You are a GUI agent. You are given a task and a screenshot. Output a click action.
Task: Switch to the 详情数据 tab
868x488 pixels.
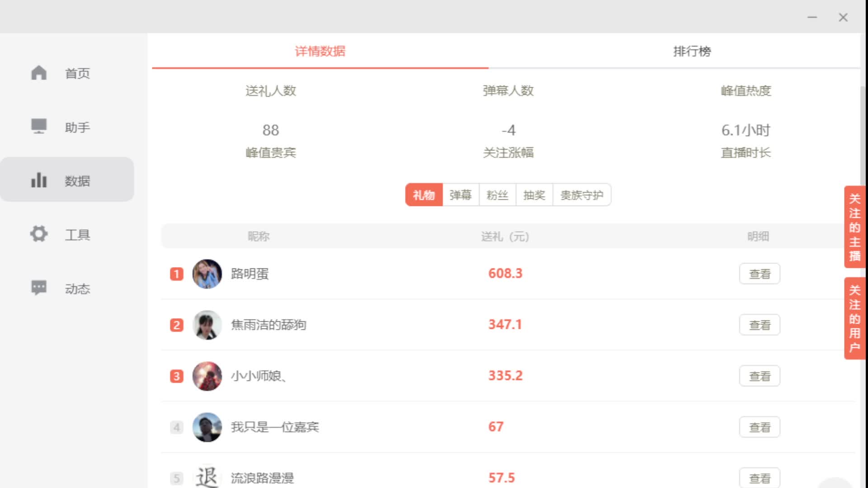320,52
